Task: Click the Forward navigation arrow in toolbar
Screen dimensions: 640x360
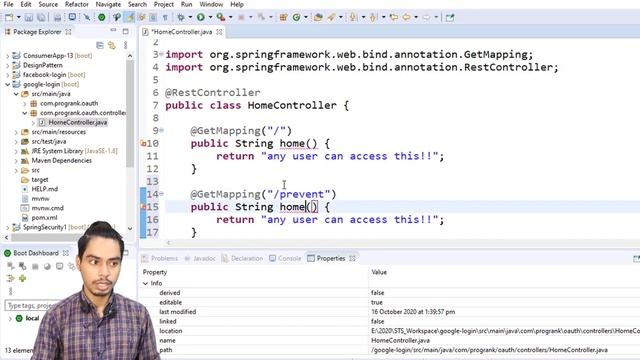Action: click(x=427, y=18)
